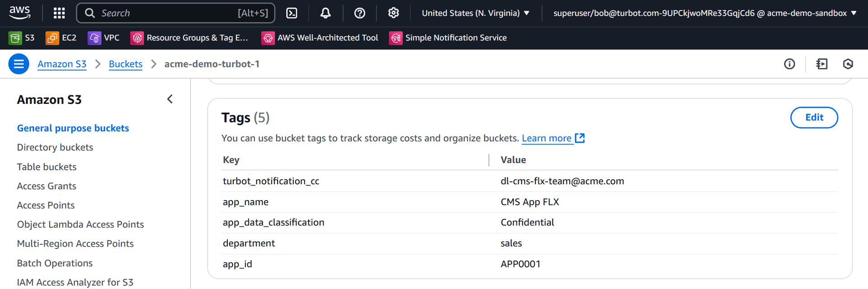Open Multi-Region Access Points
This screenshot has width=868, height=289.
click(75, 244)
